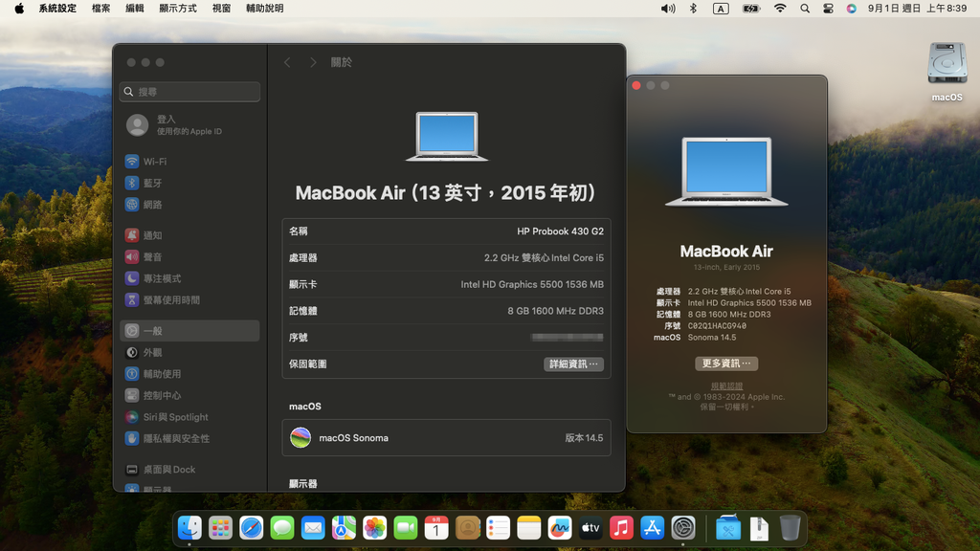Image resolution: width=980 pixels, height=551 pixels.
Task: Select 桌面與Dock in settings sidebar
Action: [x=190, y=469]
